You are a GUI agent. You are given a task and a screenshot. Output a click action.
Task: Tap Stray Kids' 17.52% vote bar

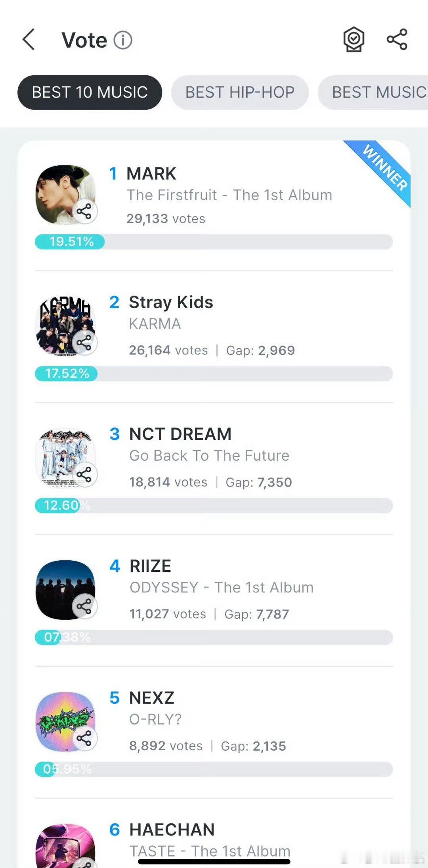[x=214, y=374]
